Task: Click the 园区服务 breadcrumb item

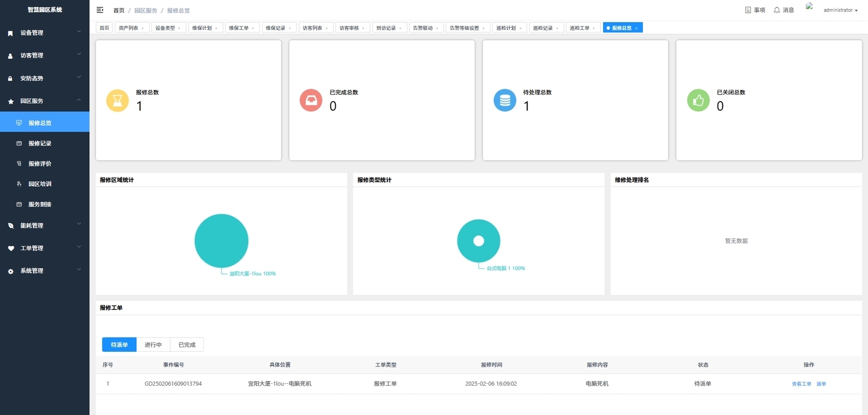Action: [x=146, y=10]
